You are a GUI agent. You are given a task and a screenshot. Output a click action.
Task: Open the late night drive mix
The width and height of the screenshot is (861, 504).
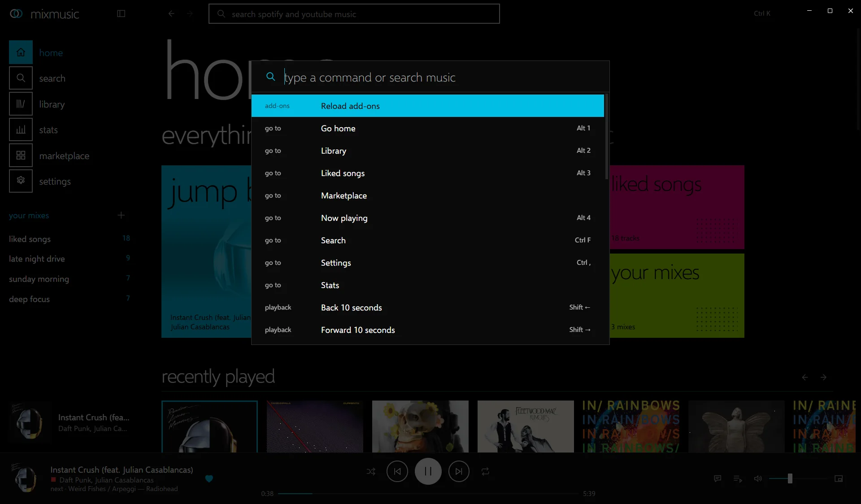coord(70,258)
